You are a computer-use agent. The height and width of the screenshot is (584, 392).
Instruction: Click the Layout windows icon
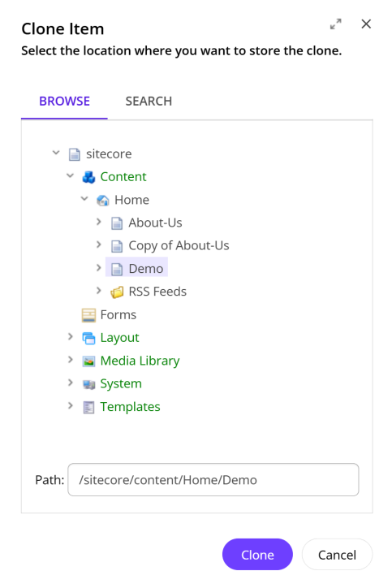tap(88, 338)
